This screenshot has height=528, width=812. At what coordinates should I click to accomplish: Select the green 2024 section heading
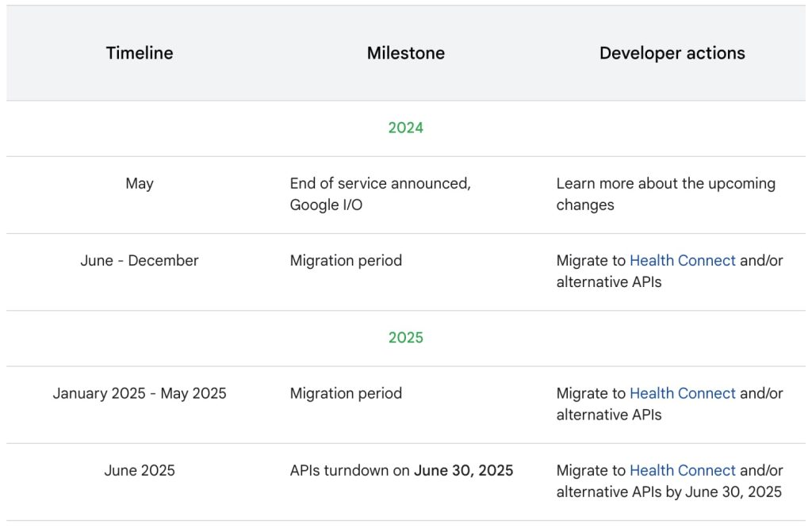(405, 128)
